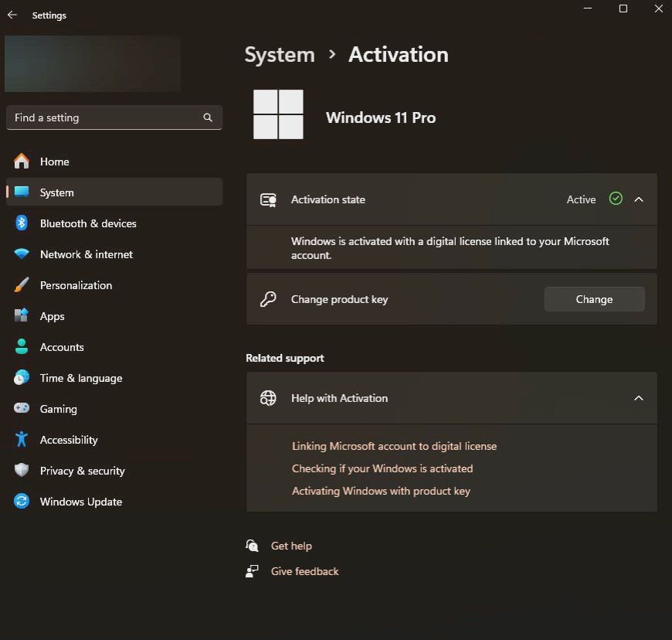
Task: Click the Help with Activation globe icon
Action: point(268,398)
